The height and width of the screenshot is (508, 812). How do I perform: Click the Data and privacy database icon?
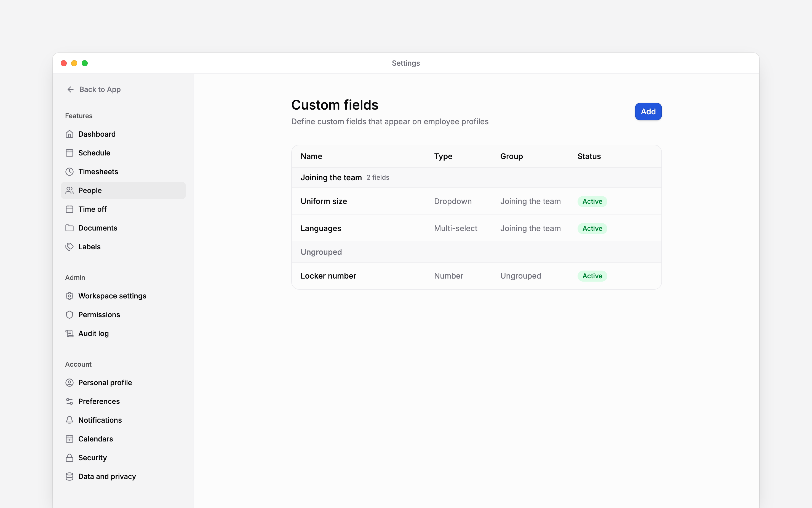70,477
